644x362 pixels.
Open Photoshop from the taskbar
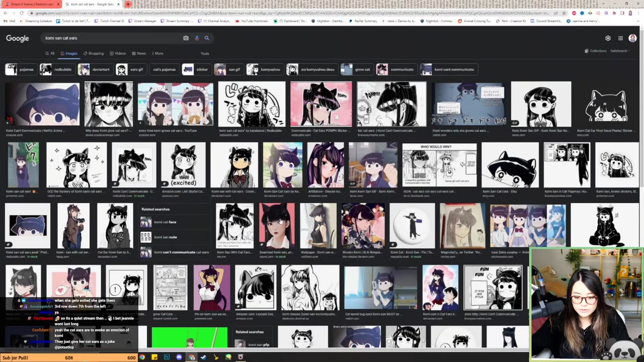[167, 357]
